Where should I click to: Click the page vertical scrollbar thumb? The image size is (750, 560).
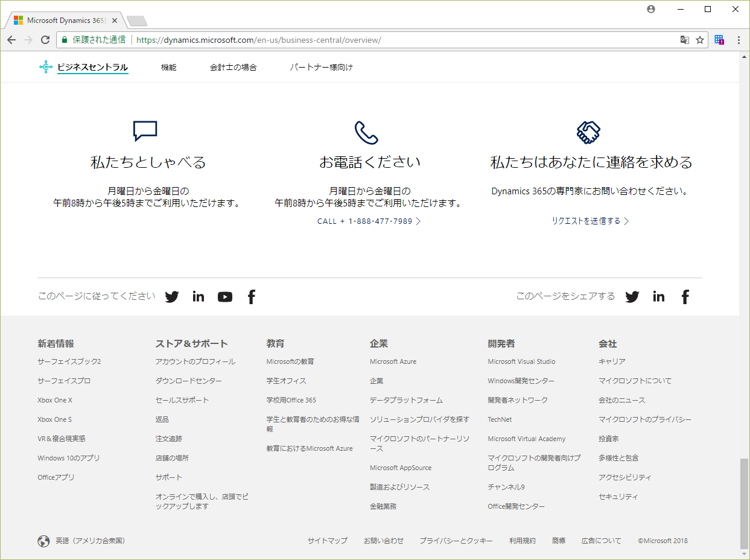pyautogui.click(x=744, y=504)
